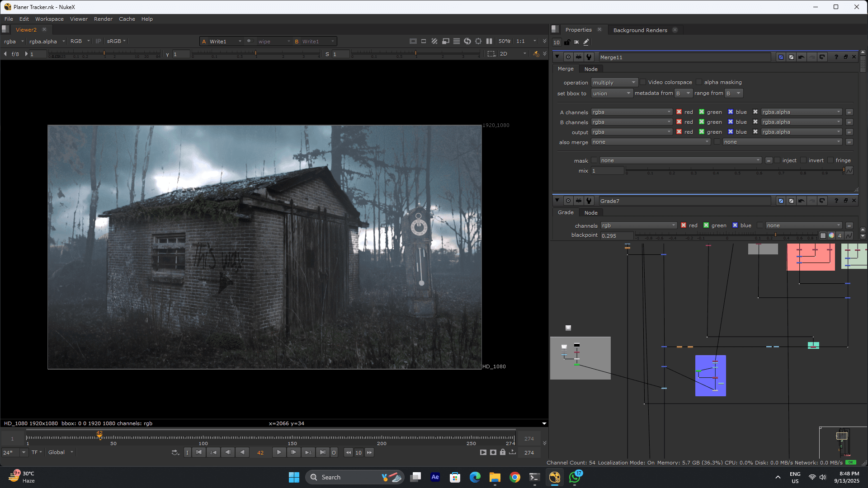
Task: Open Nuke from the Windows taskbar
Action: click(x=555, y=477)
